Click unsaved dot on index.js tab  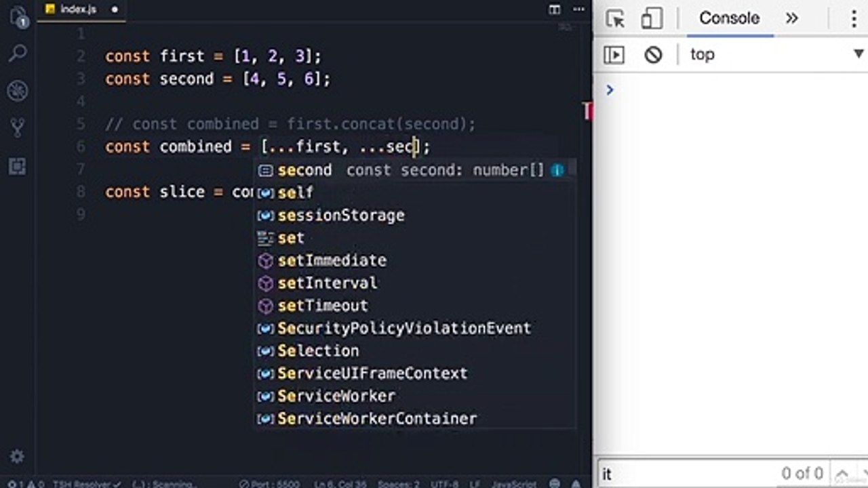[114, 9]
